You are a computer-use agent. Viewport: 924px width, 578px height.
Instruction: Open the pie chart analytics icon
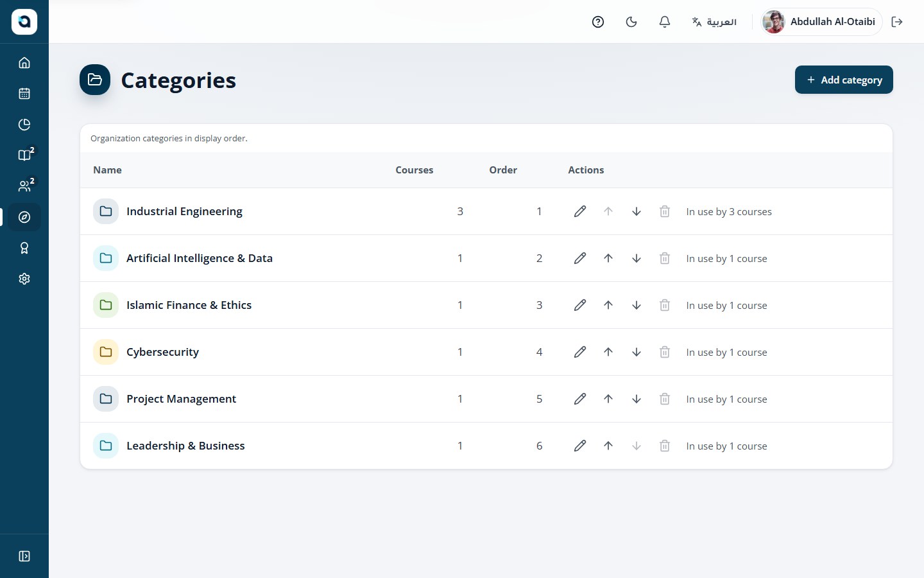(x=24, y=125)
